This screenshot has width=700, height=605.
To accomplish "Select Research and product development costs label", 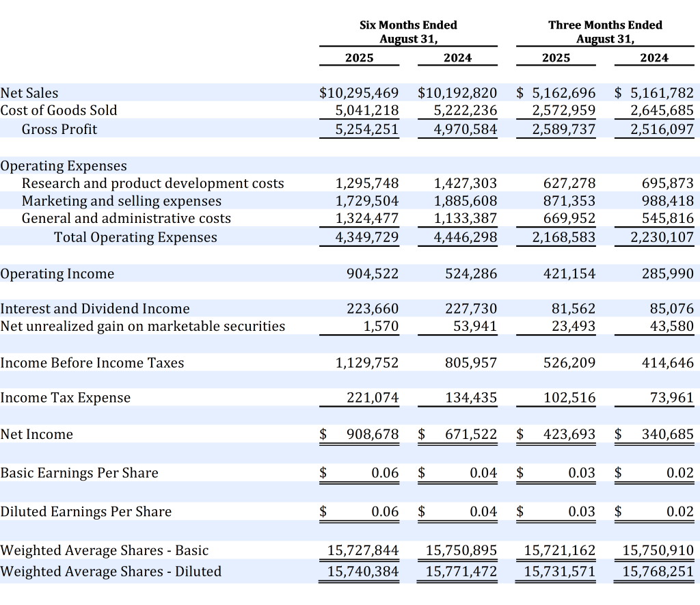I will pyautogui.click(x=152, y=183).
